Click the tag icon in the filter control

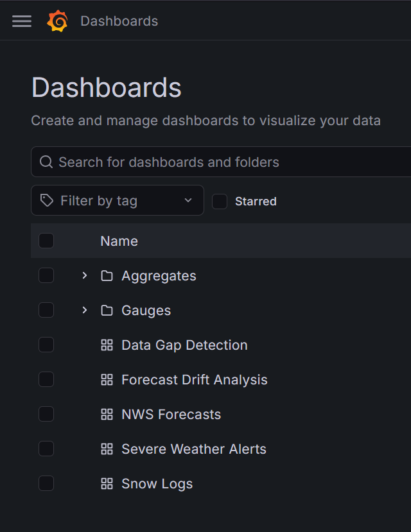[x=46, y=200]
